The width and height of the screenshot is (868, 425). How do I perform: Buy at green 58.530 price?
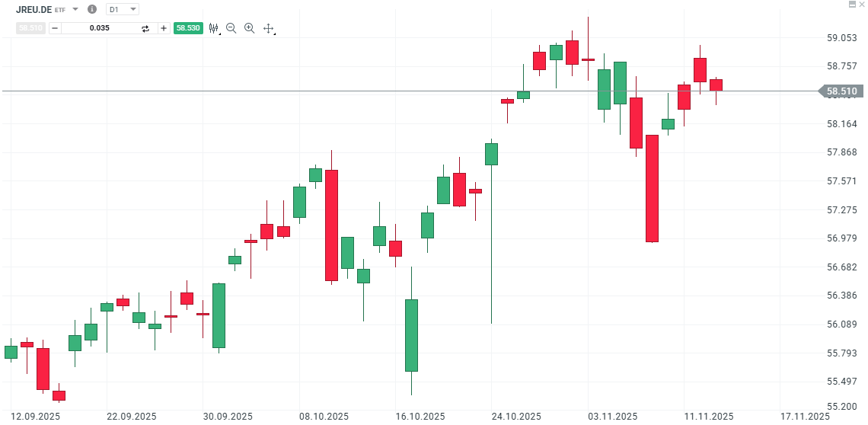click(x=187, y=28)
